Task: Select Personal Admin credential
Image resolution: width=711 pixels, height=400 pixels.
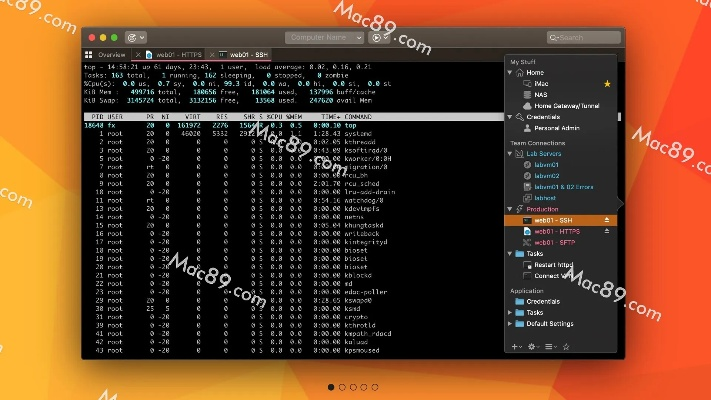Action: pyautogui.click(x=557, y=128)
